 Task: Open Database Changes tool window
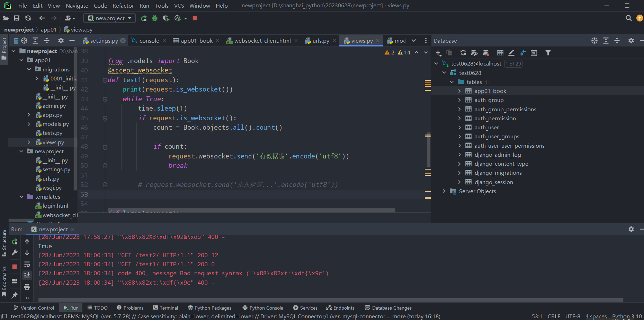tap(388, 308)
